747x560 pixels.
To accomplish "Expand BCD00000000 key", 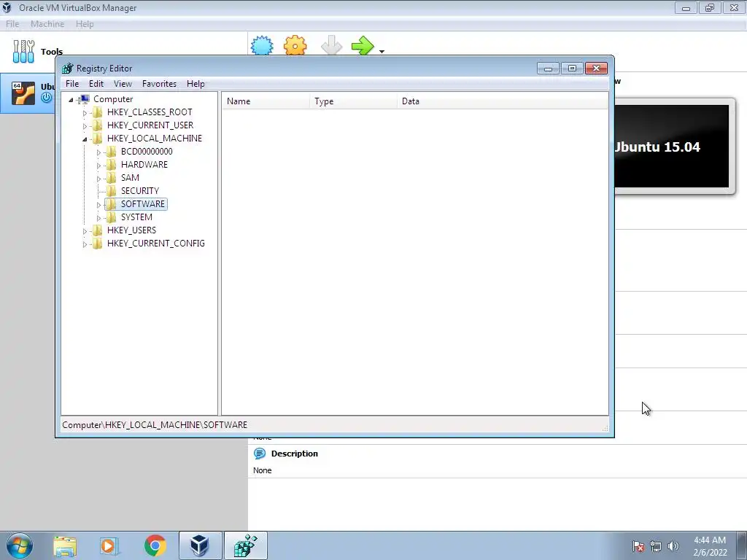I will (x=98, y=152).
